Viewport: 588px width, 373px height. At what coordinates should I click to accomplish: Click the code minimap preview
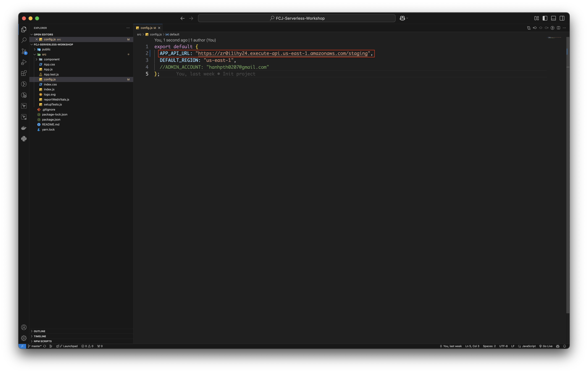click(554, 38)
